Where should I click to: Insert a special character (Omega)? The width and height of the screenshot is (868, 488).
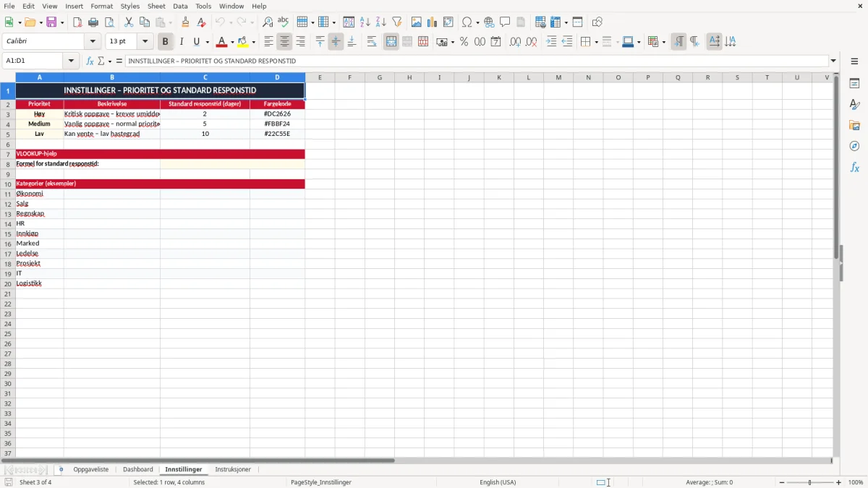click(x=467, y=22)
